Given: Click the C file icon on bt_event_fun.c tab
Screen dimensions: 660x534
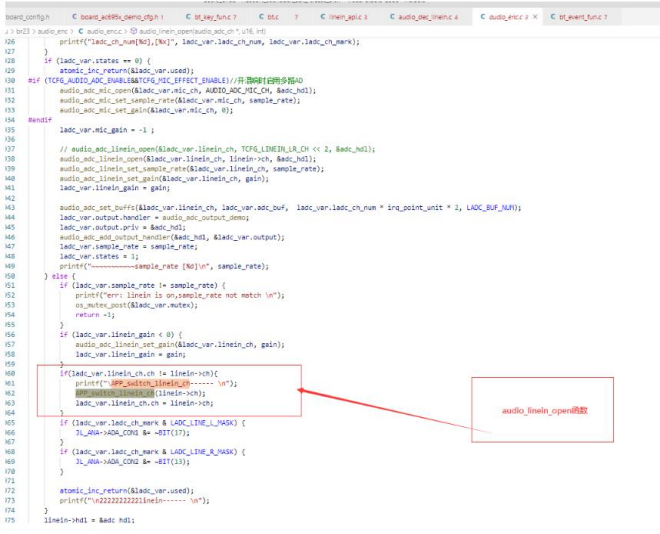Looking at the screenshot, I should point(553,17).
